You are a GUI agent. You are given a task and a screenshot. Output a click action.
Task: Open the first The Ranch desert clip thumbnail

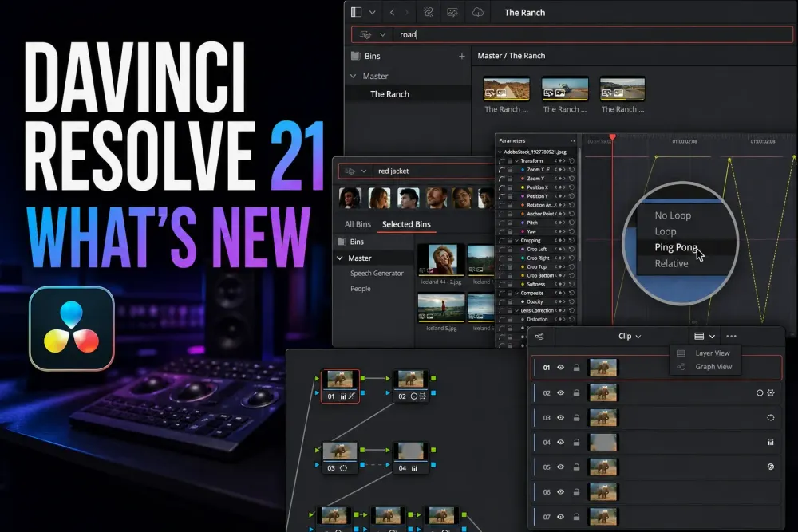click(507, 89)
